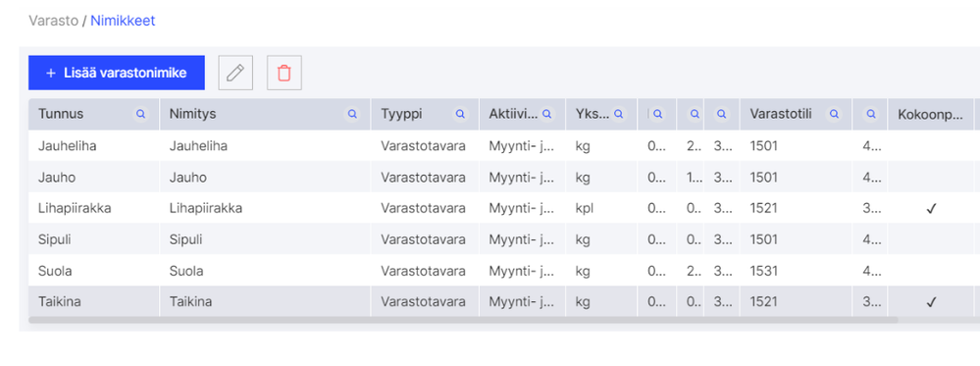
Task: Click the red trash delete icon
Action: click(284, 73)
